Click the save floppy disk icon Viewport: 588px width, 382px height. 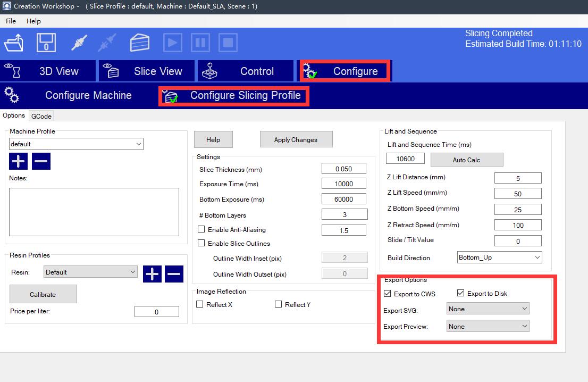(x=46, y=43)
